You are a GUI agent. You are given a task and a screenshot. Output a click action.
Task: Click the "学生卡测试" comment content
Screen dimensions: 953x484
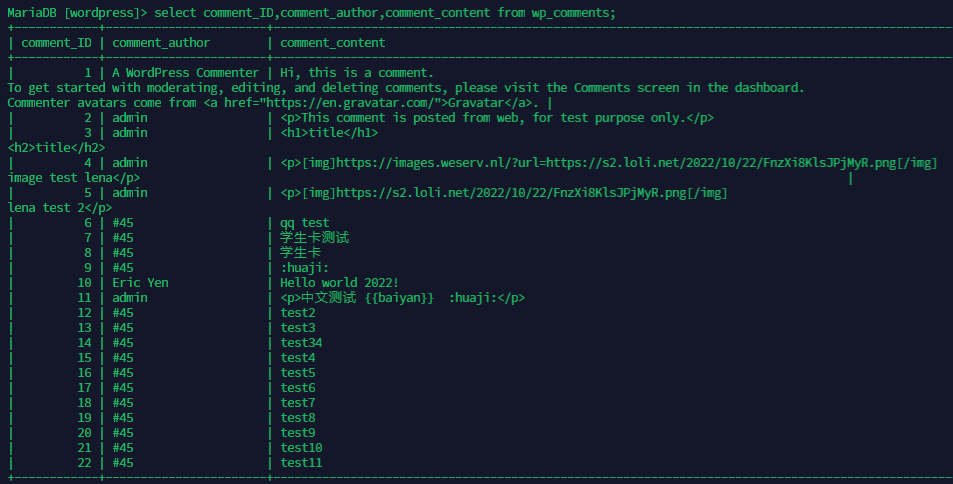click(314, 238)
